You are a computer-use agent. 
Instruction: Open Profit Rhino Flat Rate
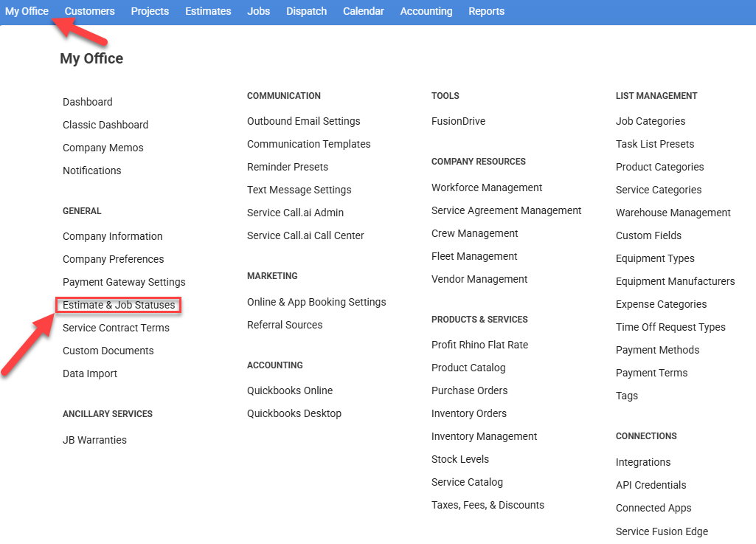(480, 345)
